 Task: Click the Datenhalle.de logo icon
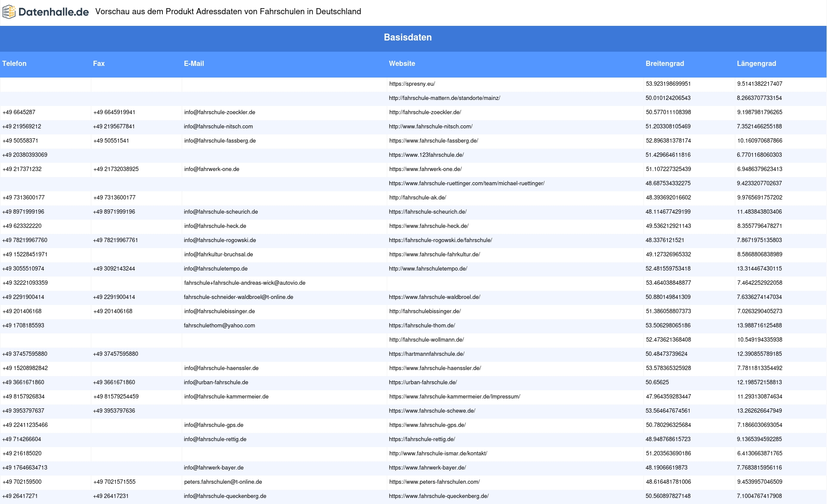[x=9, y=12]
